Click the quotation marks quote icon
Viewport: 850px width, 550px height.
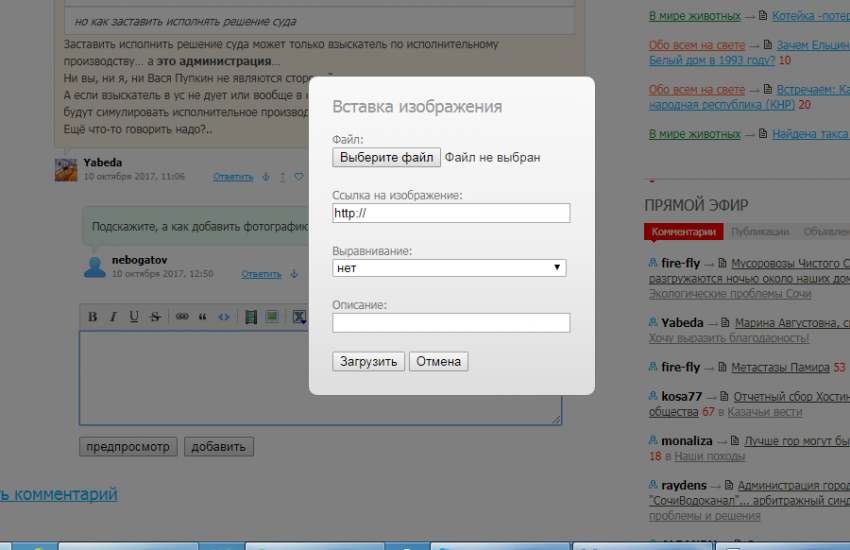[202, 317]
